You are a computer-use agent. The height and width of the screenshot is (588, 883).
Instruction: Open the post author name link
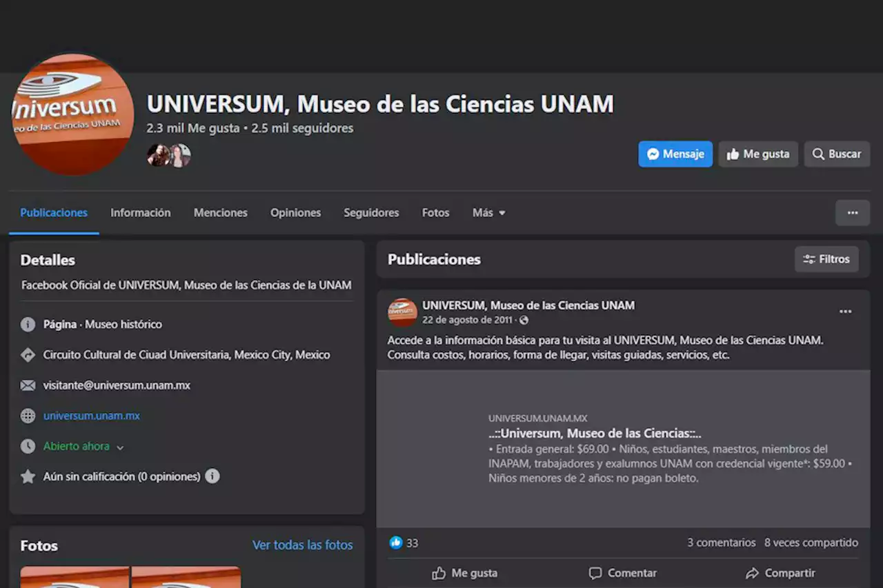pos(528,305)
